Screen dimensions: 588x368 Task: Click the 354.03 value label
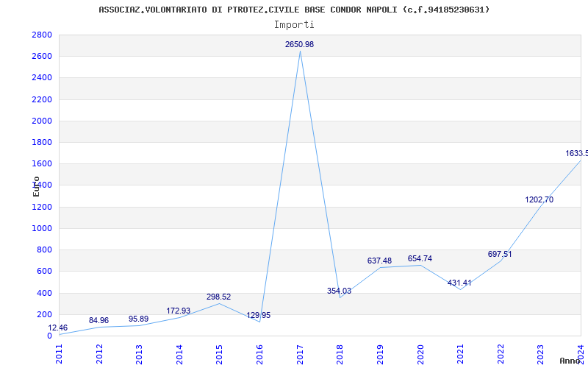point(339,291)
